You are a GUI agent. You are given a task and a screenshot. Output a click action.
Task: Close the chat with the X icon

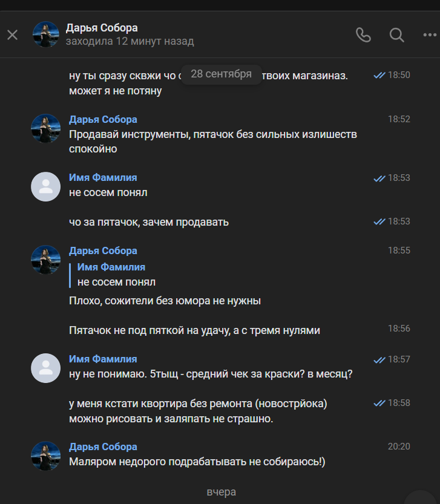[x=12, y=34]
